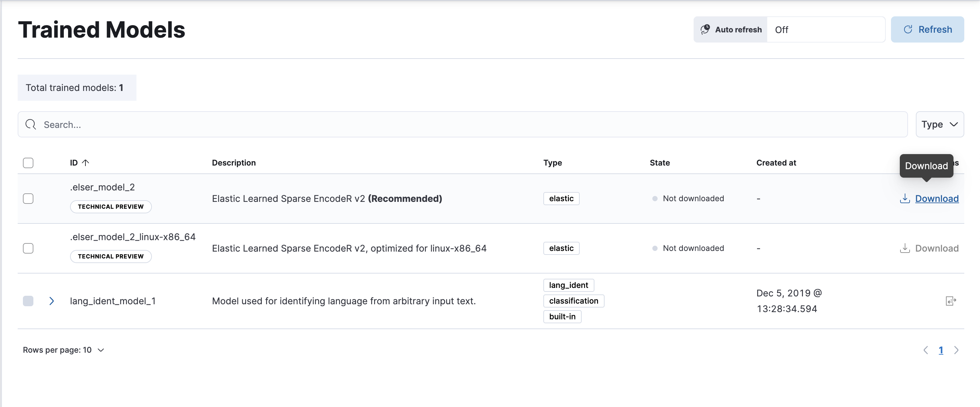Click the previous page arrow in pagination
980x407 pixels.
pyautogui.click(x=926, y=350)
